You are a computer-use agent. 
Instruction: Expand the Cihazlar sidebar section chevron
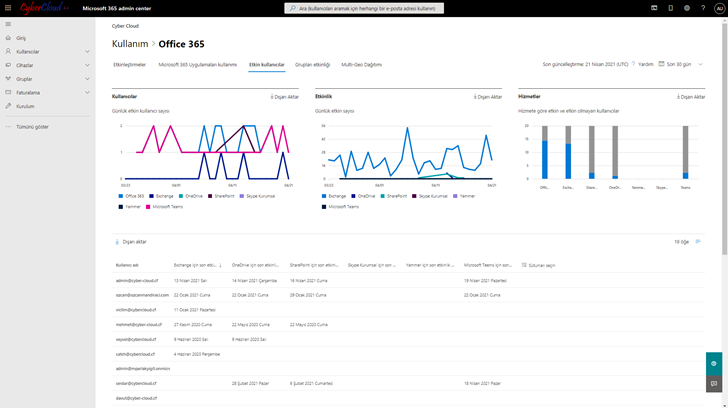tap(87, 65)
